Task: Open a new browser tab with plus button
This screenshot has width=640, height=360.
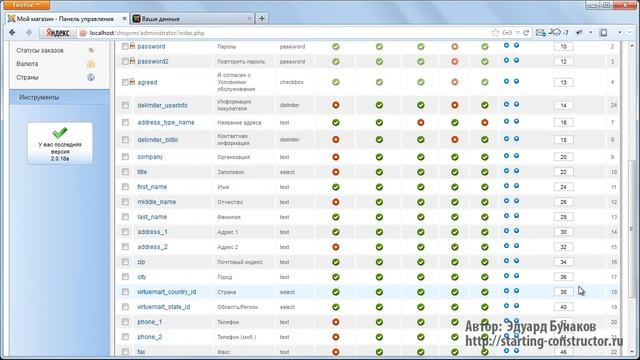Action: tap(262, 18)
